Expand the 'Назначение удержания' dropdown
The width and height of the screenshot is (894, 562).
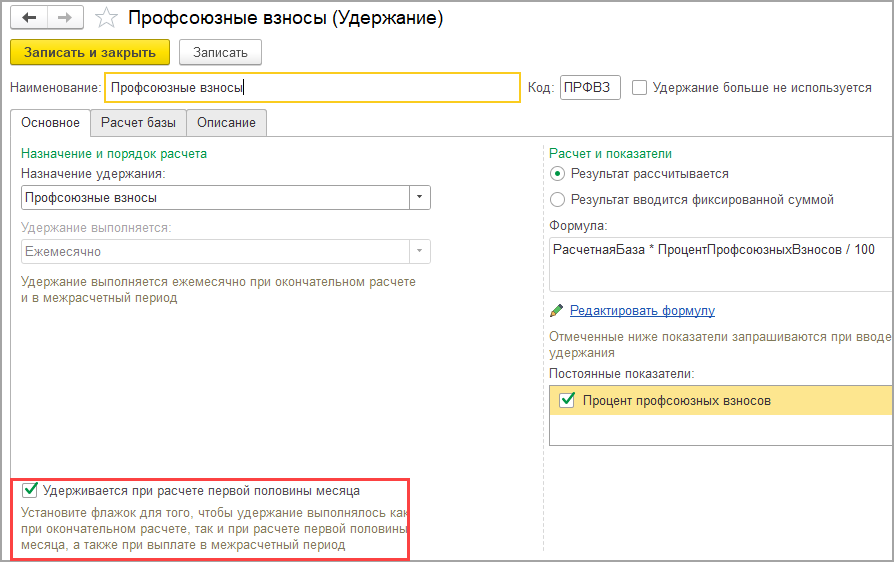(x=420, y=198)
